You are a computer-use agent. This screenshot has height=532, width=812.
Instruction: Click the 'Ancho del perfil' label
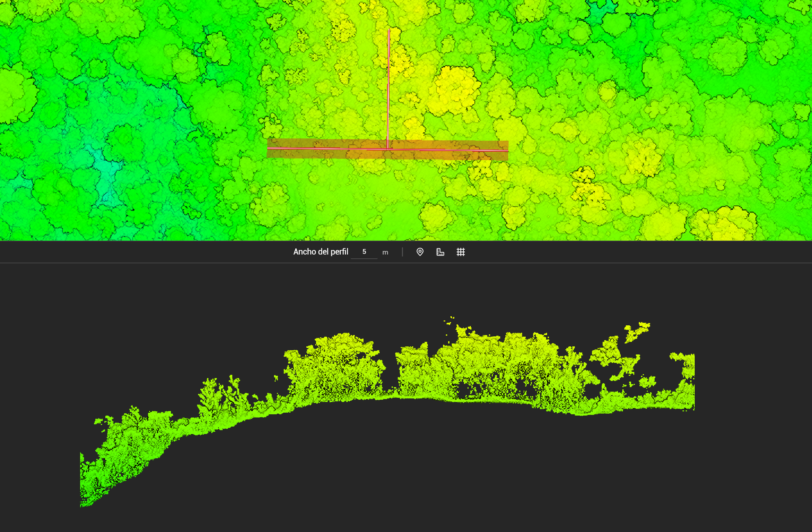click(x=321, y=252)
